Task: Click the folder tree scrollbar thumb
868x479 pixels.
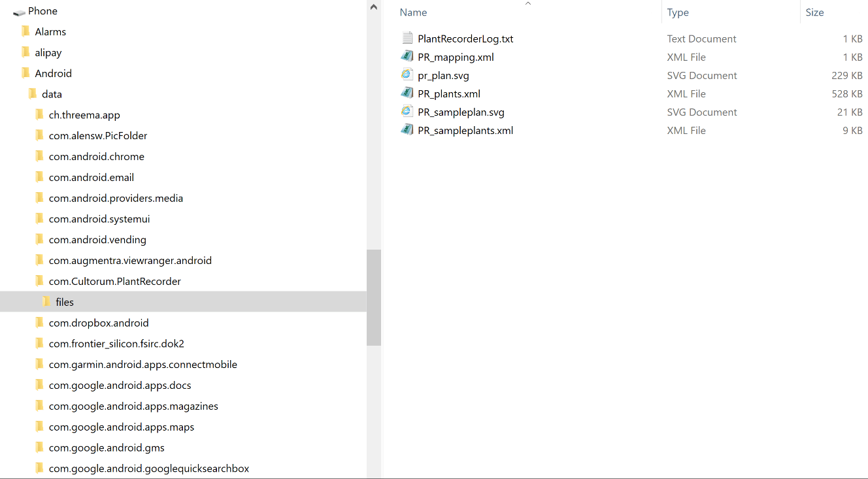Action: pos(374,297)
